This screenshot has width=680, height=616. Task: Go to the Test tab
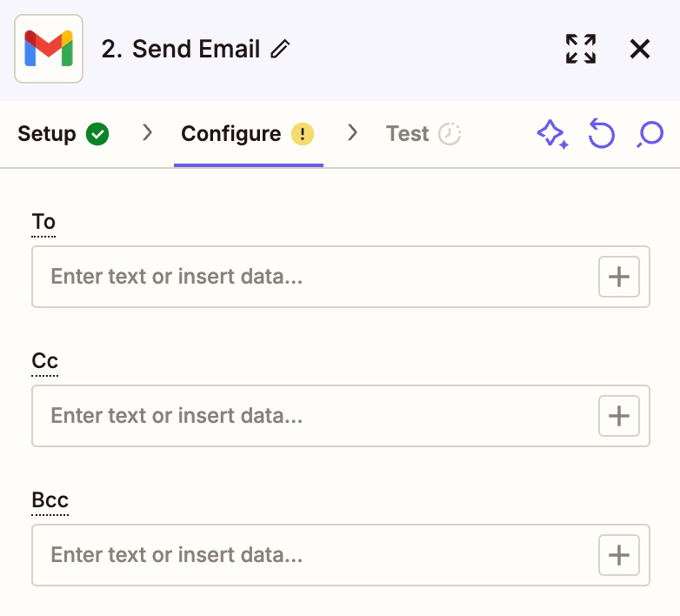pos(408,134)
